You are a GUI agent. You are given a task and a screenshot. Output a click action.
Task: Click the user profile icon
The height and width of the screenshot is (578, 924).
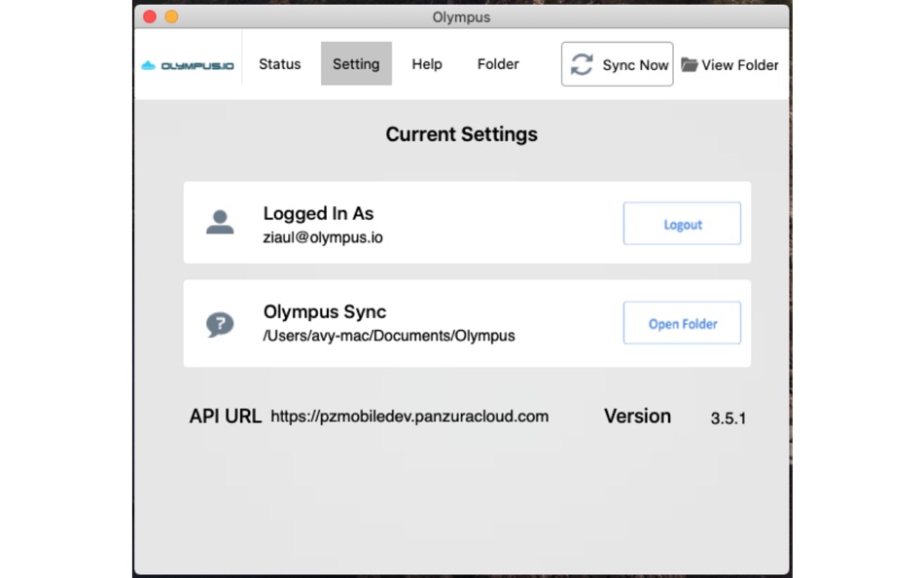tap(220, 223)
